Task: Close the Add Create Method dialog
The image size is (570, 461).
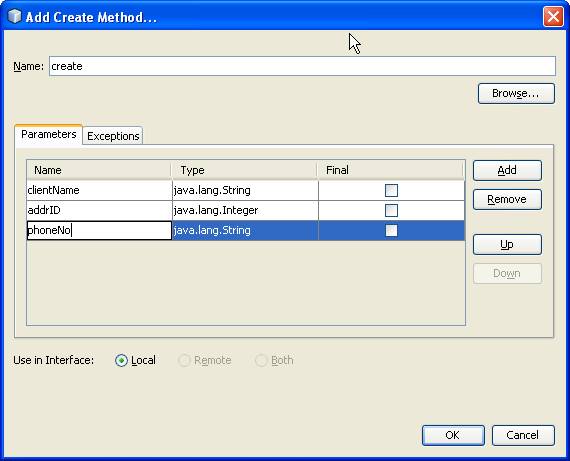Action: click(553, 17)
